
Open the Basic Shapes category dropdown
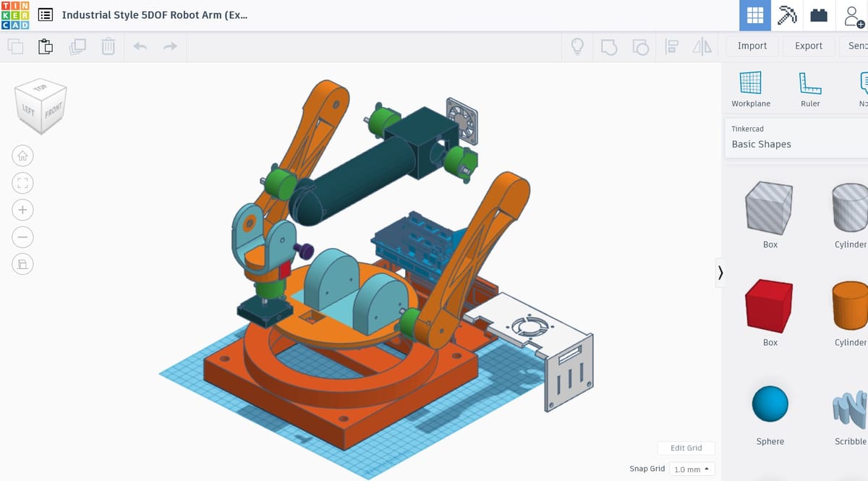tap(796, 144)
